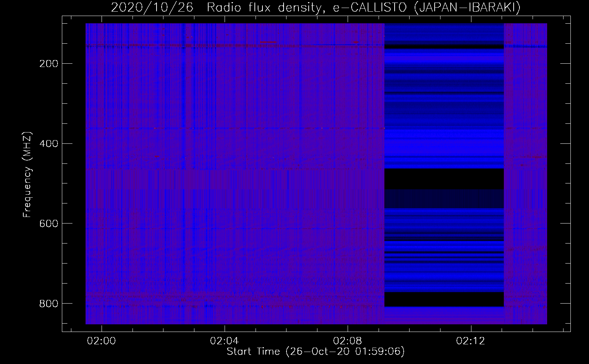Screen dimensions: 589x364
Task: Click the 'Frequency (MHZ)' y-axis label
Action: point(27,174)
